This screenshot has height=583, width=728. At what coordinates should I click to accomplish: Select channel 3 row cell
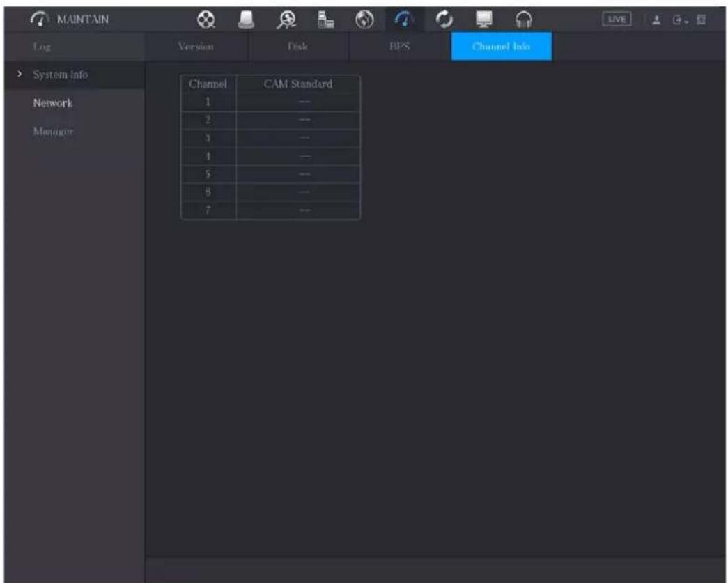tap(208, 138)
